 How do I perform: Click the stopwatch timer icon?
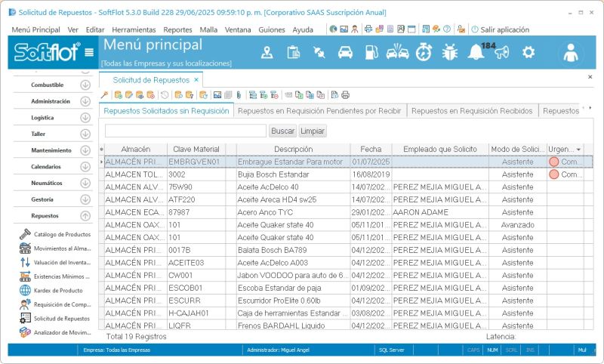(x=424, y=52)
